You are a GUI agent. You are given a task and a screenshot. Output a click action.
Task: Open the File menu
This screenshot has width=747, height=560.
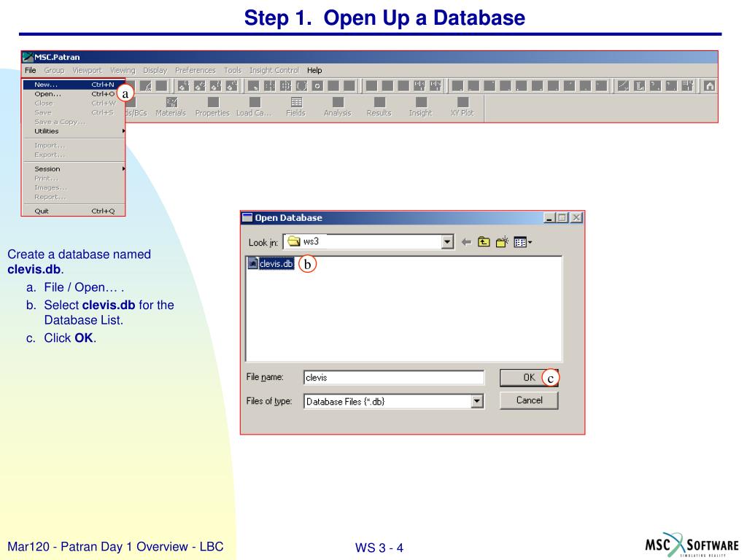click(31, 70)
